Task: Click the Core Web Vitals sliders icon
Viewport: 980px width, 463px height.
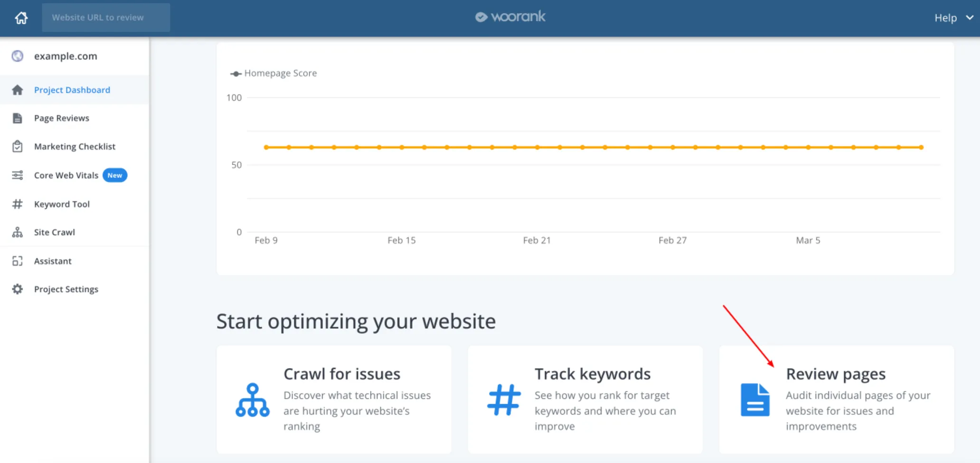Action: coord(18,176)
